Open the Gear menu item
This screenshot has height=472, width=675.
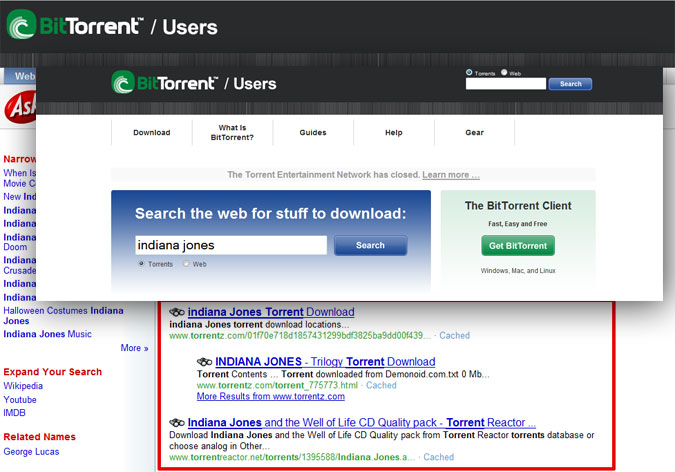pos(474,133)
